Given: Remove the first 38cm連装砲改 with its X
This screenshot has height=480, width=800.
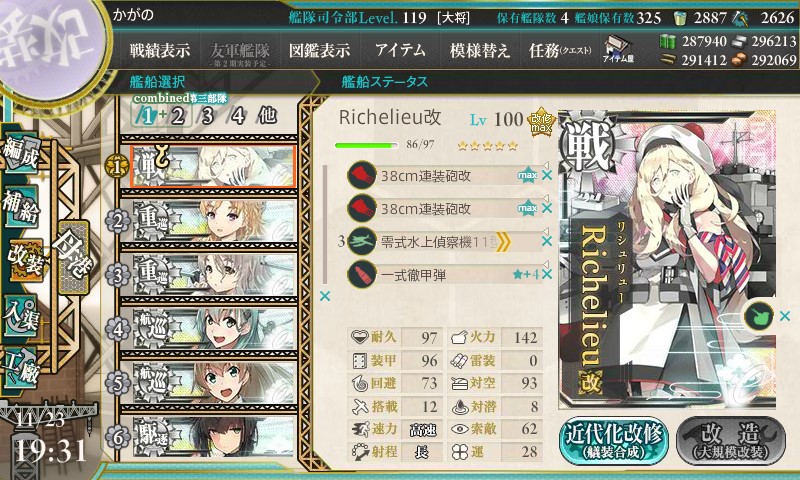Looking at the screenshot, I should pos(547,175).
